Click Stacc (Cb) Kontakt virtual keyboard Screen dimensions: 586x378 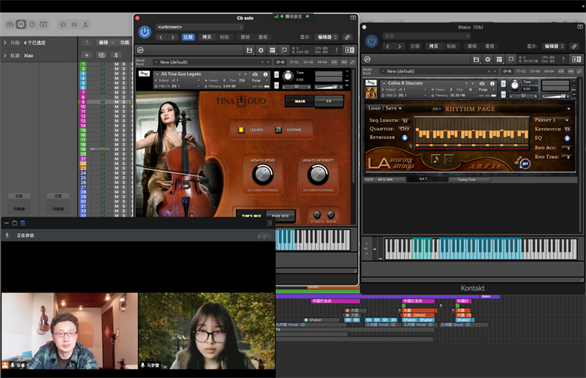pos(481,249)
